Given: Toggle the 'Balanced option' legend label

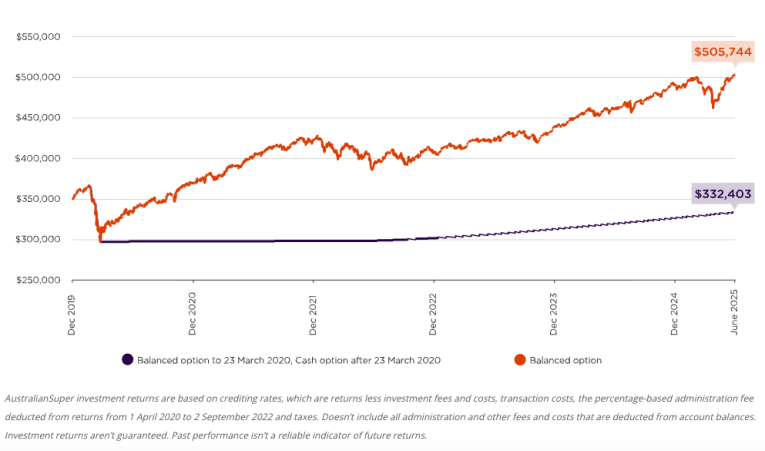Looking at the screenshot, I should coord(565,359).
